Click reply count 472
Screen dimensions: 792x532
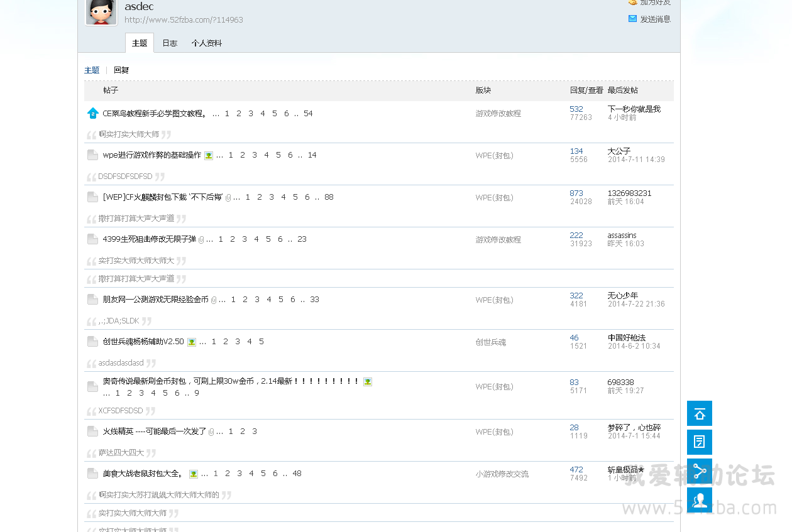[576, 470]
